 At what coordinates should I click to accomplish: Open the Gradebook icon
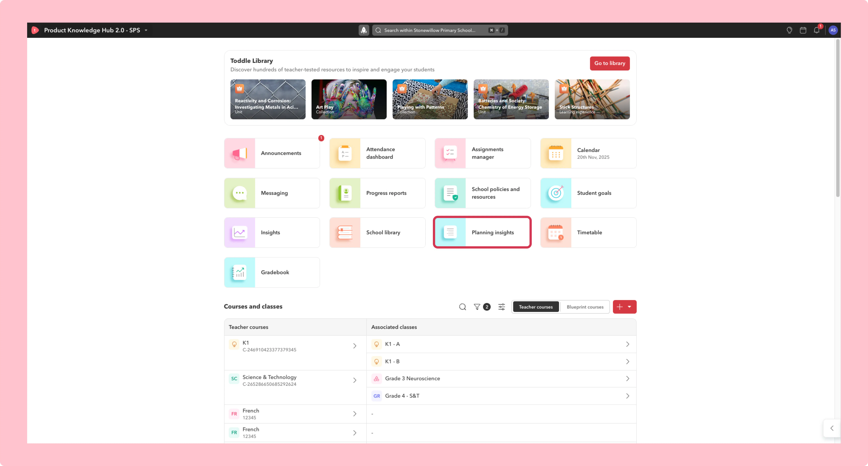[x=240, y=272]
